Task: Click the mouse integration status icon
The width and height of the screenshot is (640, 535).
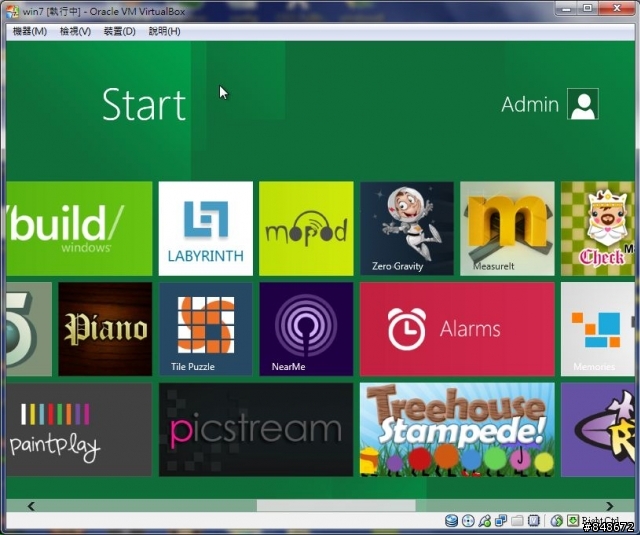Action: 557,521
